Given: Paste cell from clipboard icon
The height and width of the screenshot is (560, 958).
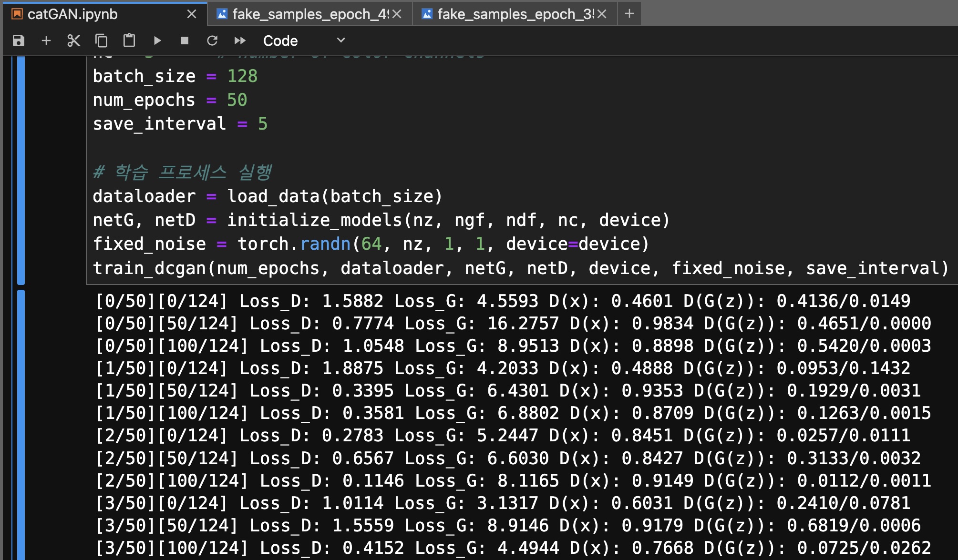Looking at the screenshot, I should [x=129, y=41].
